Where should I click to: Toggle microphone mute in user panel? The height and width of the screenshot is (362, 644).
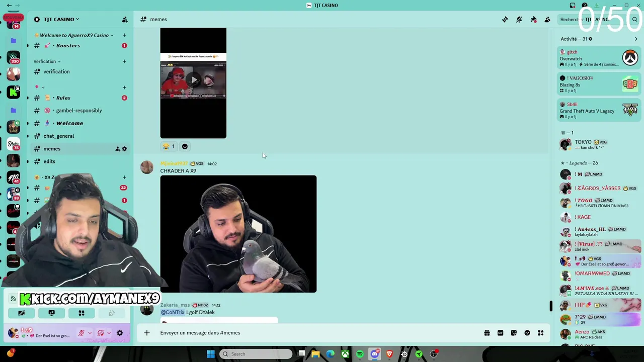tap(81, 333)
